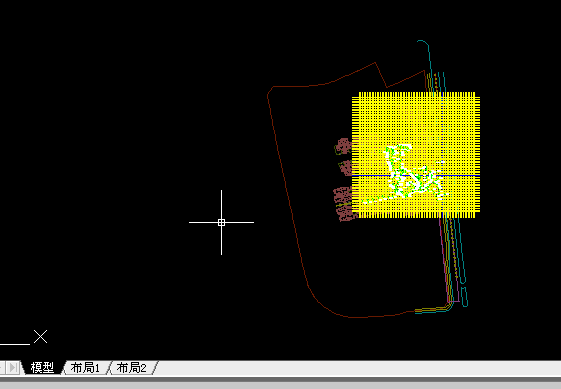This screenshot has width=561, height=389.
Task: Switch to the 模型 tab
Action: click(x=42, y=368)
